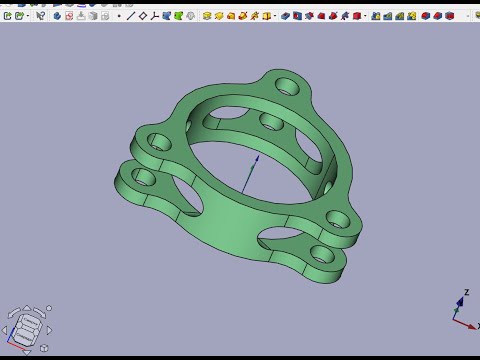
Task: Click the blue Shape Binder icon
Action: click(166, 16)
